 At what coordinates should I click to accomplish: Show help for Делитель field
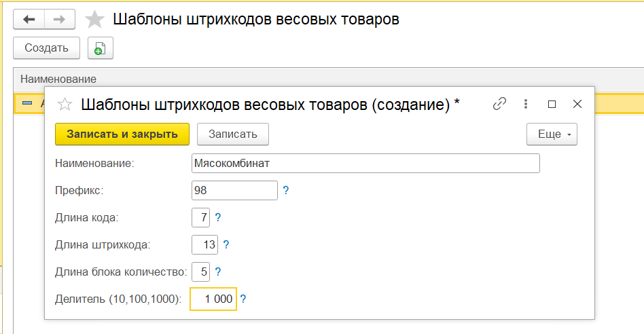[243, 299]
